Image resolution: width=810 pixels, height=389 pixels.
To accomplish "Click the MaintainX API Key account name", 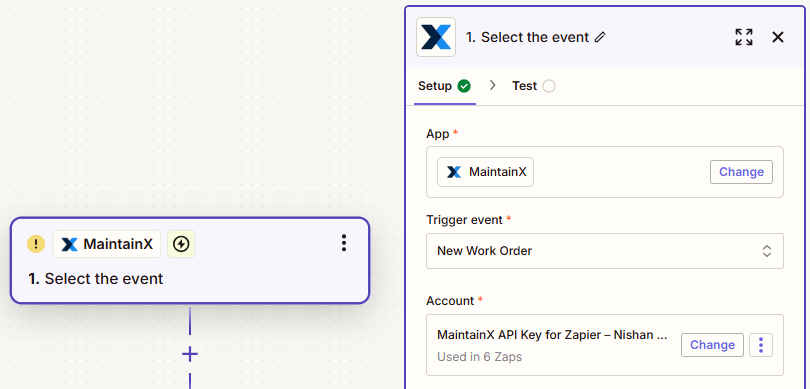I will click(552, 335).
